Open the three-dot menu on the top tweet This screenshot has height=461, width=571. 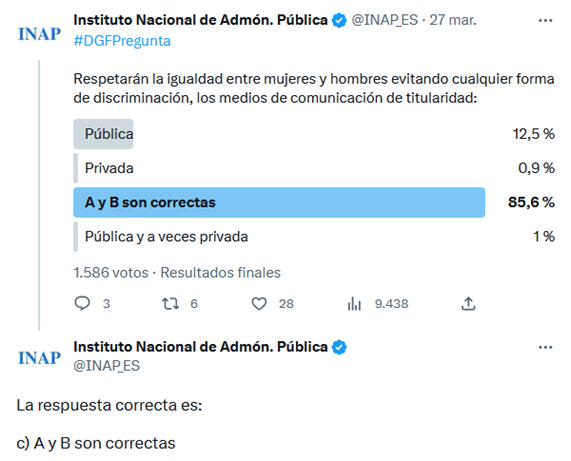(545, 20)
